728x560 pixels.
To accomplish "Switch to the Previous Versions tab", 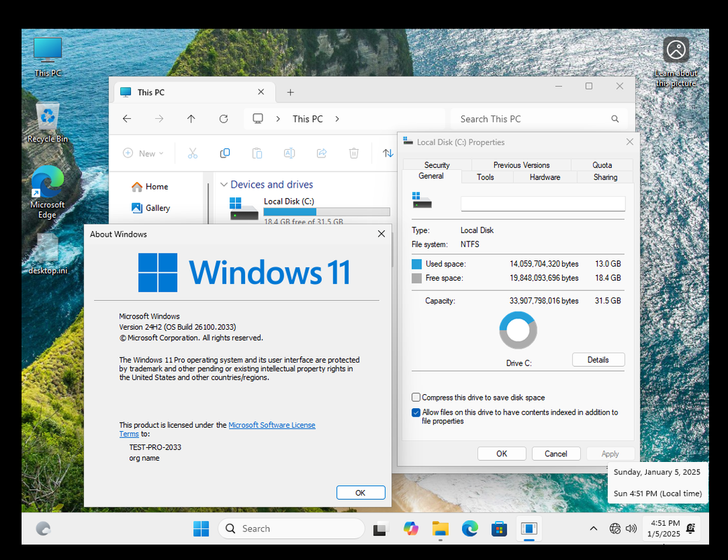I will [x=521, y=164].
